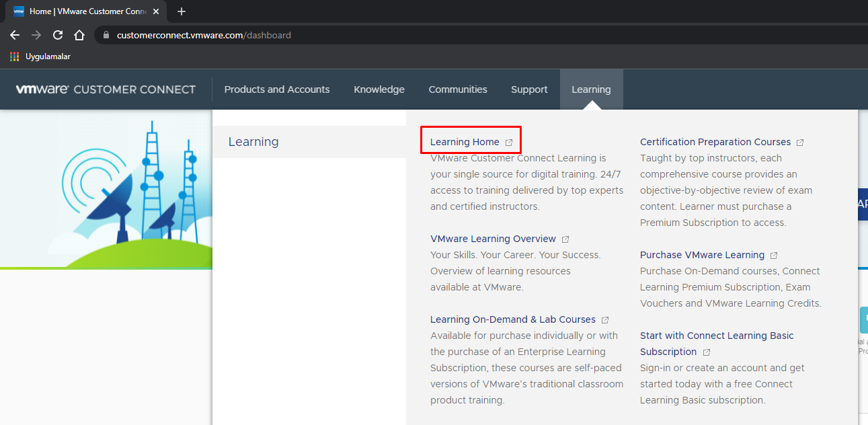Click external-link icon beside Connect Learning Basic Subscription
Image resolution: width=868 pixels, height=425 pixels.
[x=707, y=352]
